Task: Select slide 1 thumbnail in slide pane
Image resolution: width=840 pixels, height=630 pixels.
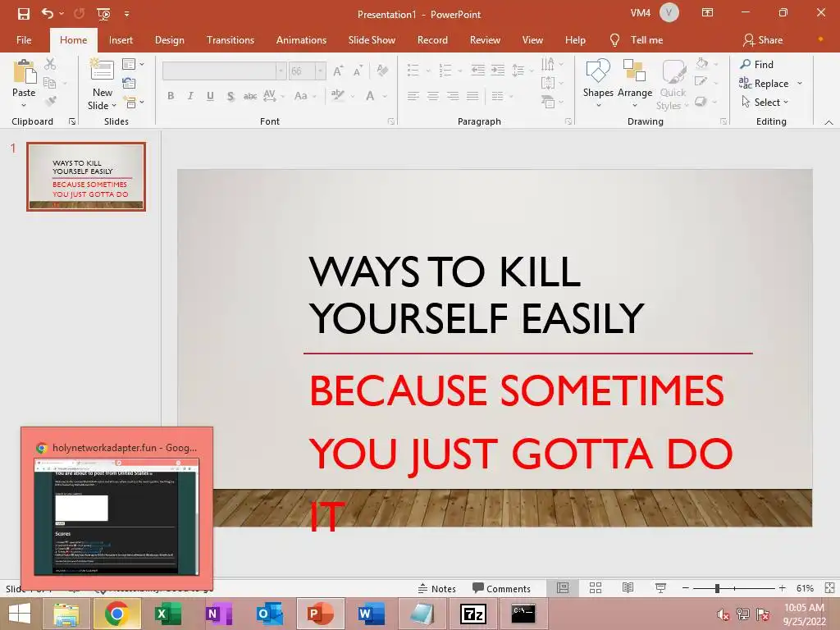Action: [86, 176]
